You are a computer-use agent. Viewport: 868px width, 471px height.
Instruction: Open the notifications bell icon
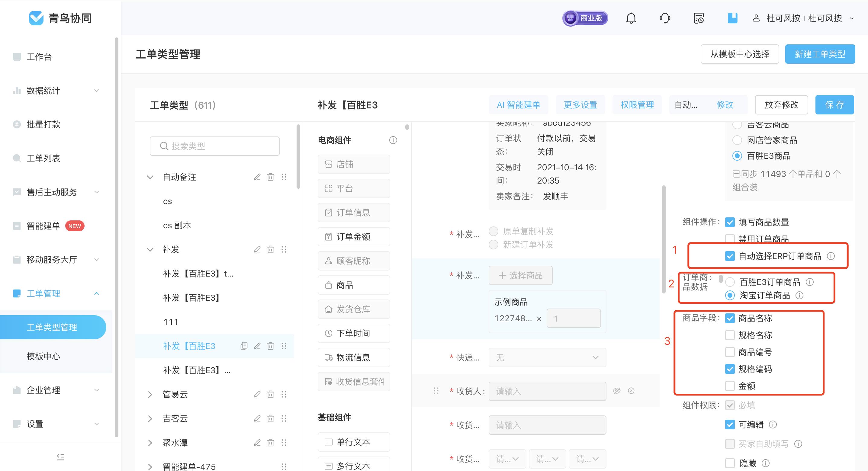pyautogui.click(x=631, y=18)
